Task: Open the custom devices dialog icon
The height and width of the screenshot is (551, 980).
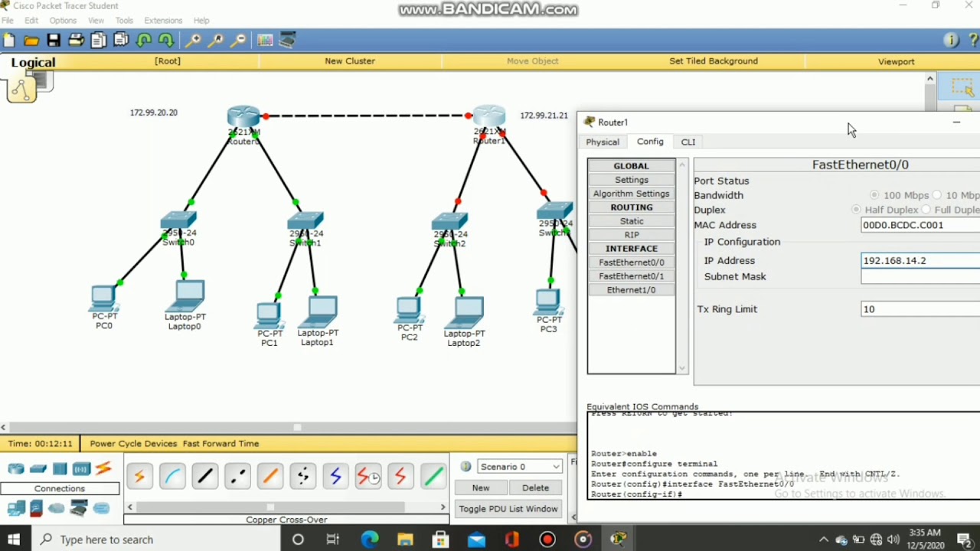Action: [288, 41]
